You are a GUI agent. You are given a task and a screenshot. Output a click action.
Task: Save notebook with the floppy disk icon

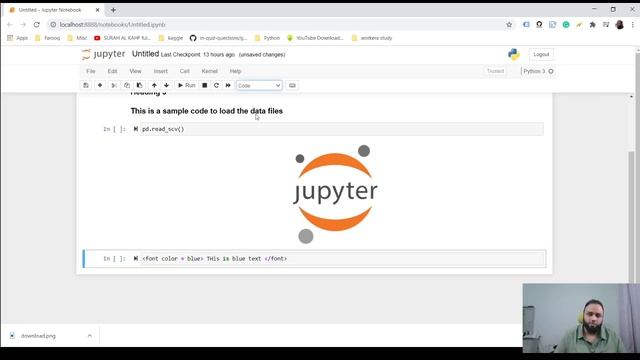click(86, 85)
